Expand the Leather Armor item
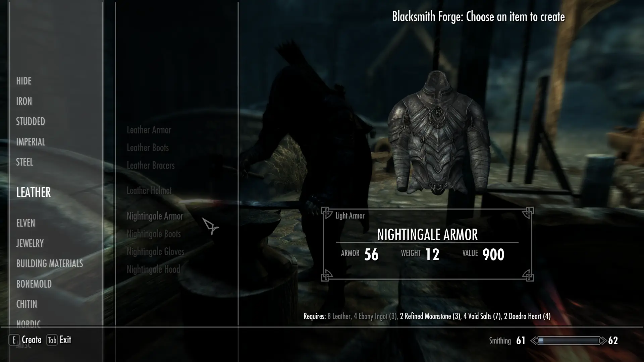The image size is (644, 362). point(149,130)
